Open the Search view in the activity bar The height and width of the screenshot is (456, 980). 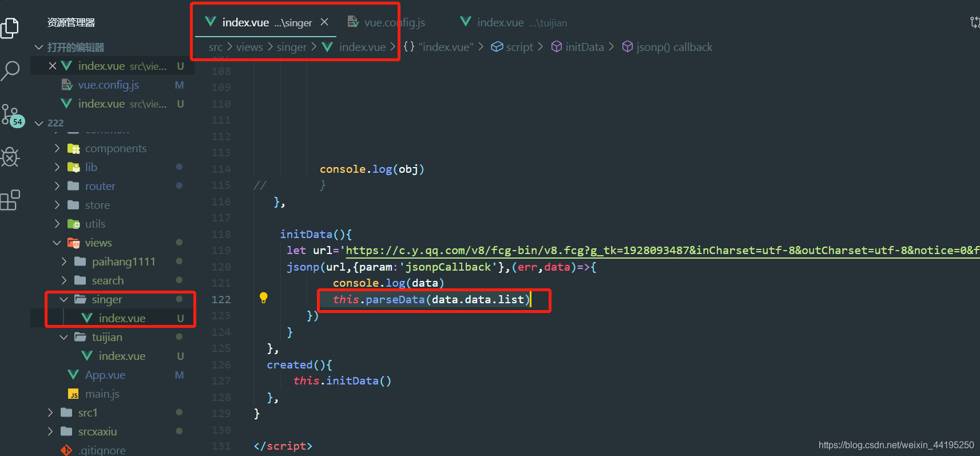10,71
